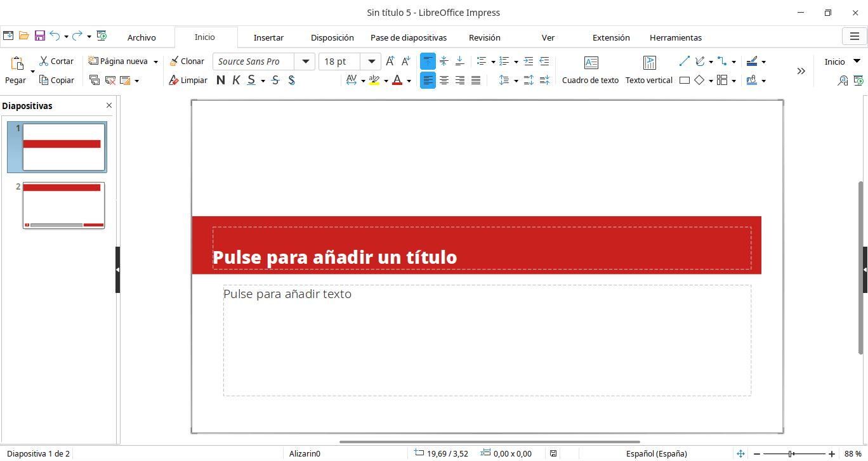Screen dimensions: 868x461
Task: Click the Cortar (cut) icon
Action: point(44,62)
